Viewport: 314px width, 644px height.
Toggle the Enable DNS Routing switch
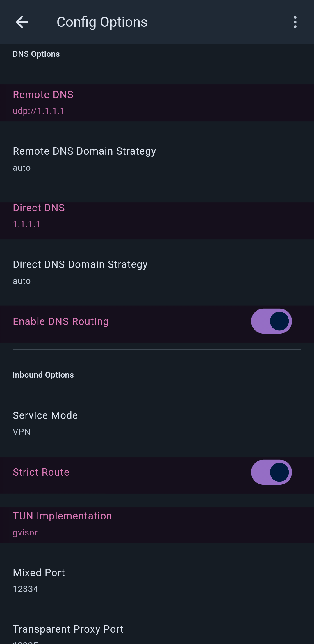271,321
